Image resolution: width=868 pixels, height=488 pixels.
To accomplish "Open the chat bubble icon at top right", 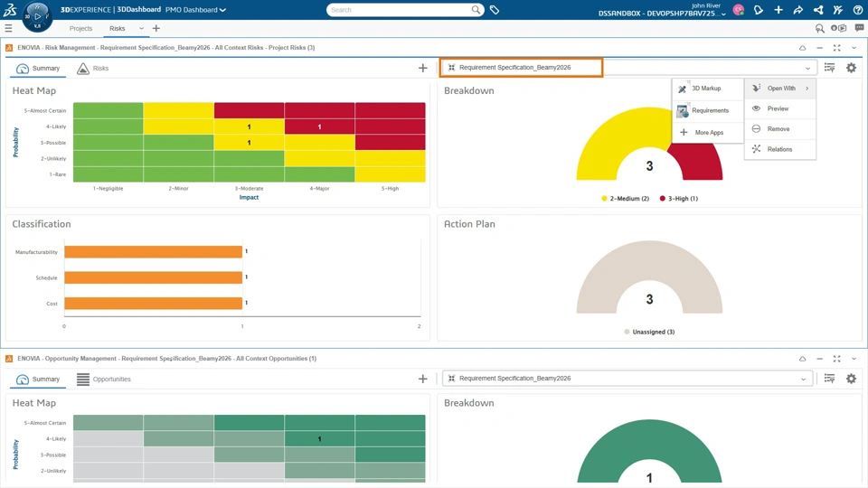I will tap(859, 28).
